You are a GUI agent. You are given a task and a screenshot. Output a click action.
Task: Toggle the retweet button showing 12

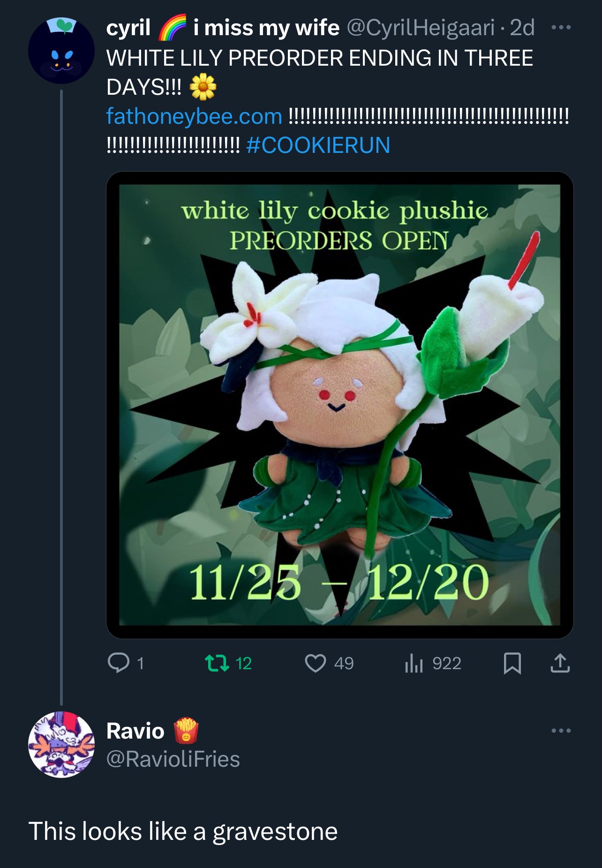tap(218, 663)
